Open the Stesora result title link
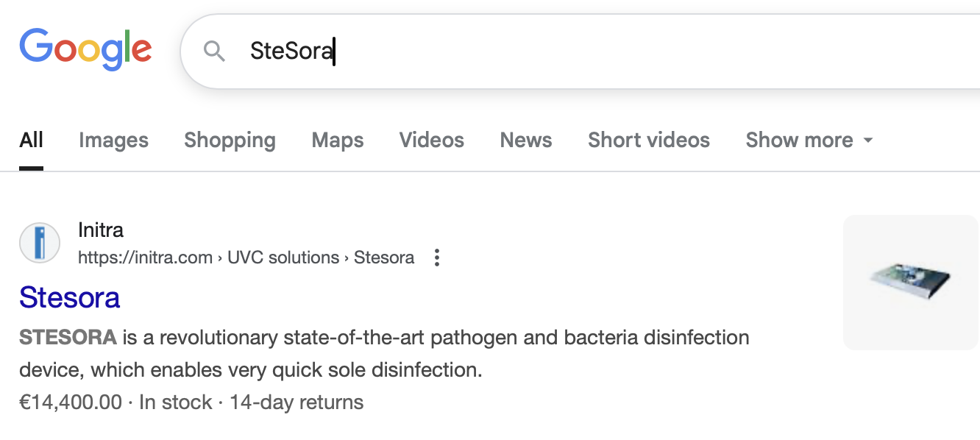Screen dimensions: 980x440 coord(69,297)
